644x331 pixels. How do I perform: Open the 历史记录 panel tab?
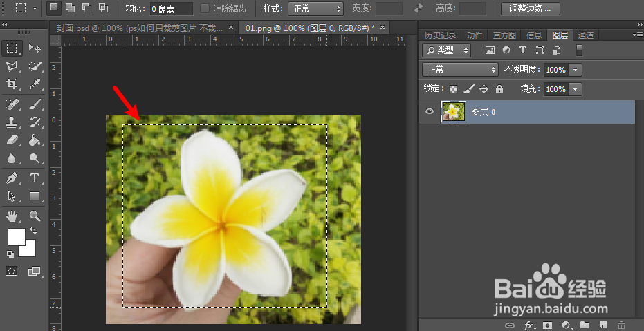pos(440,35)
